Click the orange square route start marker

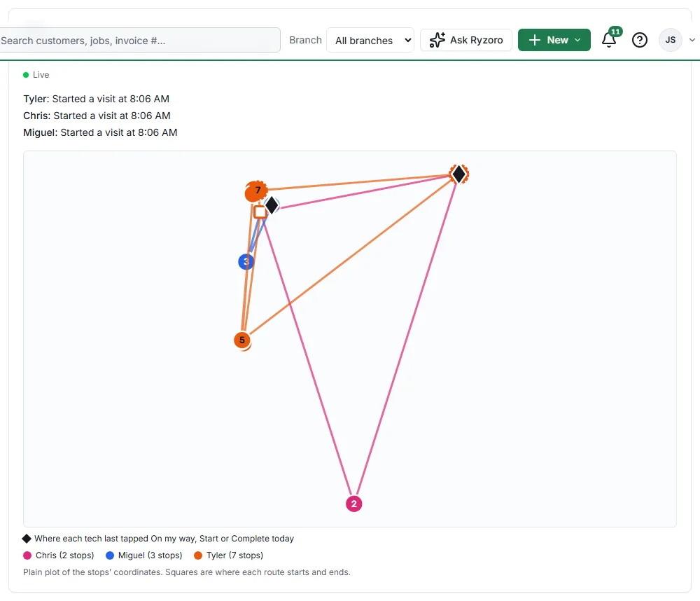click(x=260, y=212)
